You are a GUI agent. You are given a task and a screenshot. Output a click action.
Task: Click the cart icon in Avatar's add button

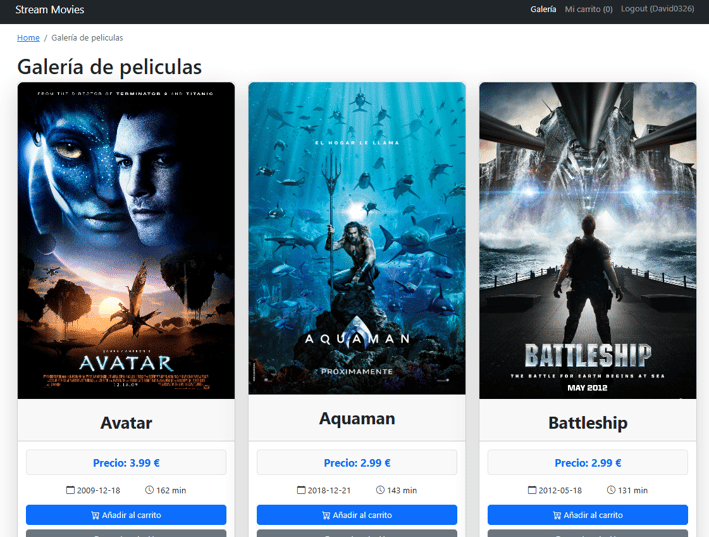95,515
